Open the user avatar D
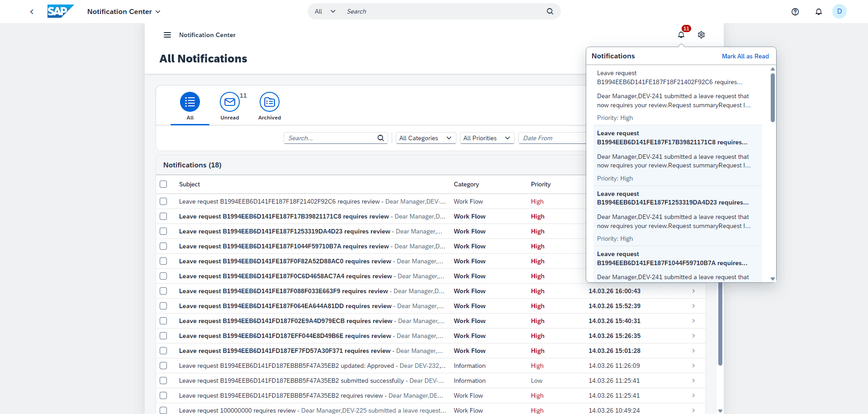This screenshot has width=868, height=414. click(x=840, y=11)
